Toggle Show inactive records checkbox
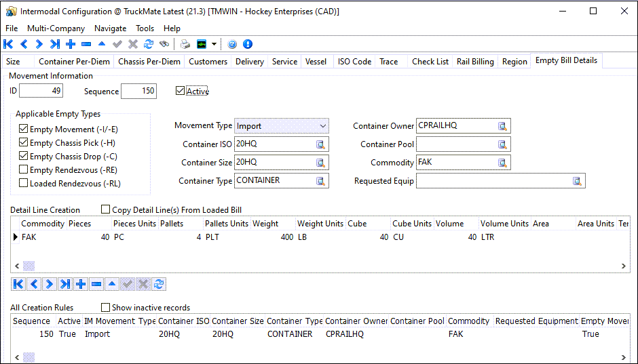This screenshot has width=638, height=364. tap(105, 308)
